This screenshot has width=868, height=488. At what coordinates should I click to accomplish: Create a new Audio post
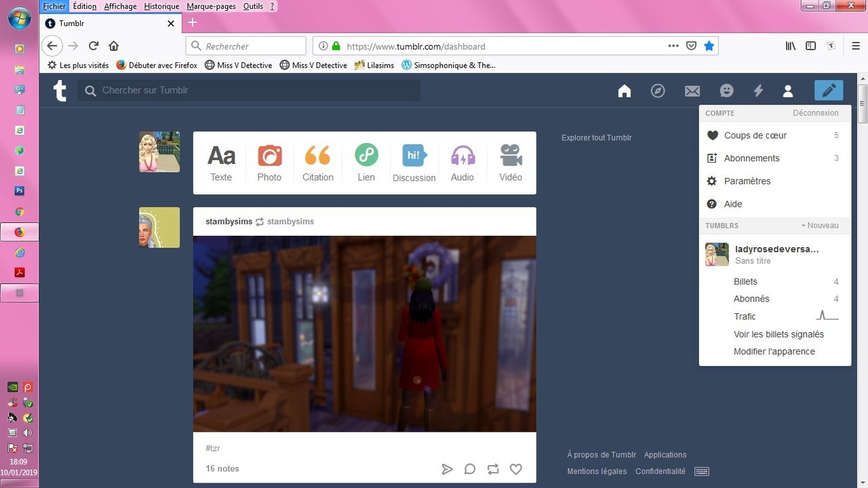pyautogui.click(x=462, y=163)
